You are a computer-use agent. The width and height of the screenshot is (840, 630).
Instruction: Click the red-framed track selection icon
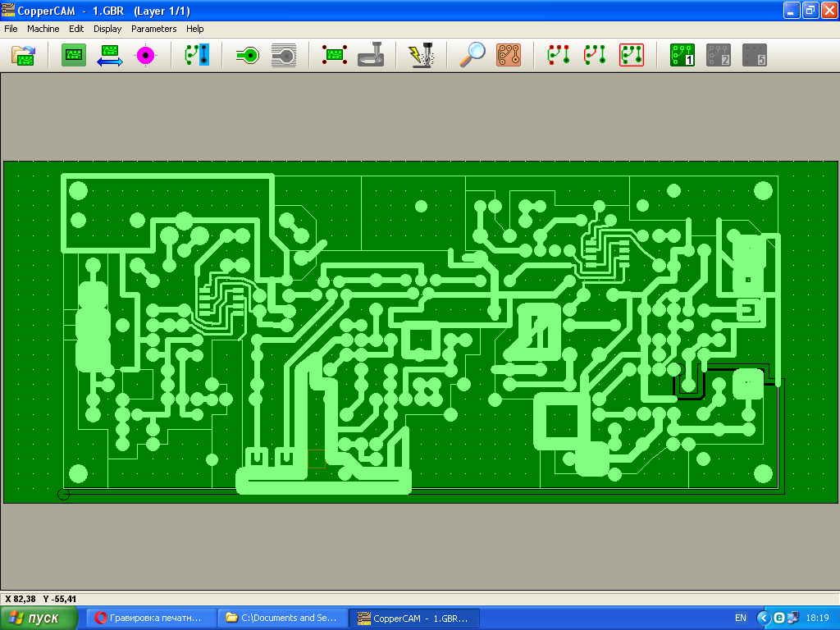click(x=632, y=55)
